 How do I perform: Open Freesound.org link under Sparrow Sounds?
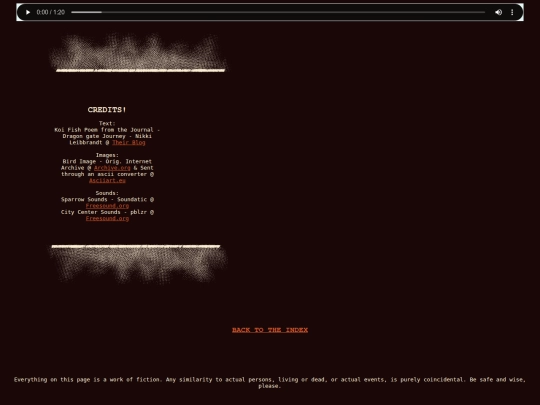click(107, 206)
